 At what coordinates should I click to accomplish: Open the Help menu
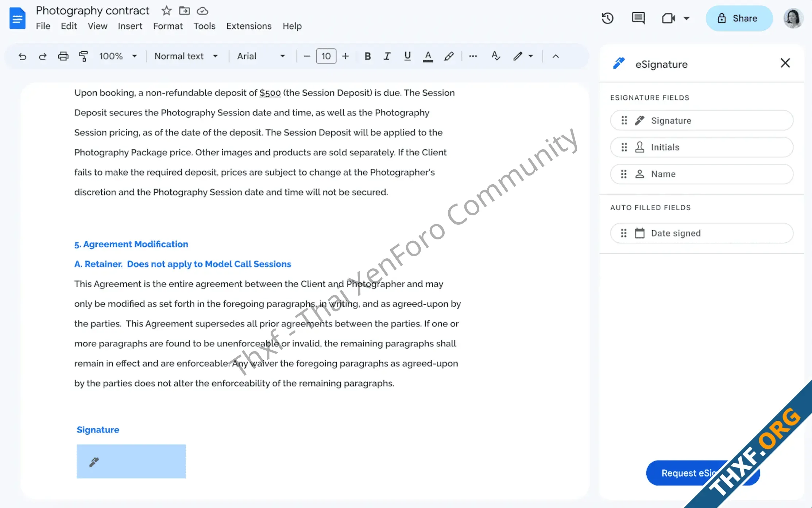(x=292, y=26)
